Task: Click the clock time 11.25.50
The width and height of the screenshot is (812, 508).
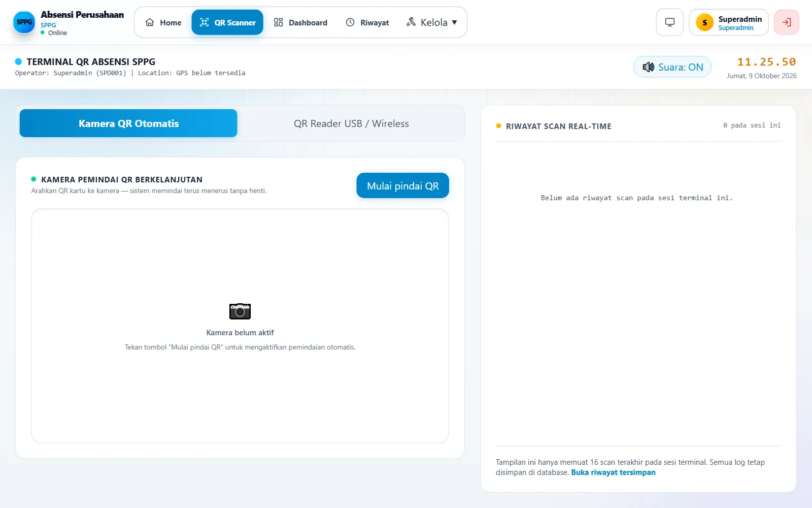Action: [766, 62]
